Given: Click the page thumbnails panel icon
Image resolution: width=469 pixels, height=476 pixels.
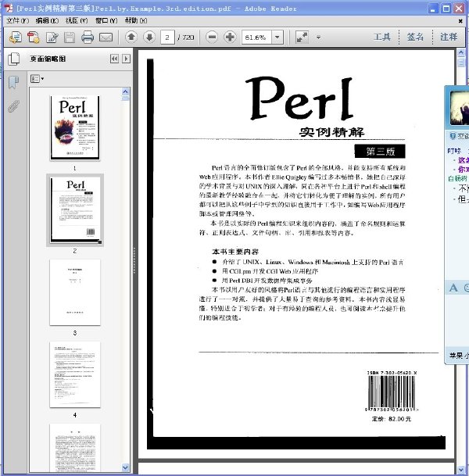Looking at the screenshot, I should pyautogui.click(x=13, y=59).
